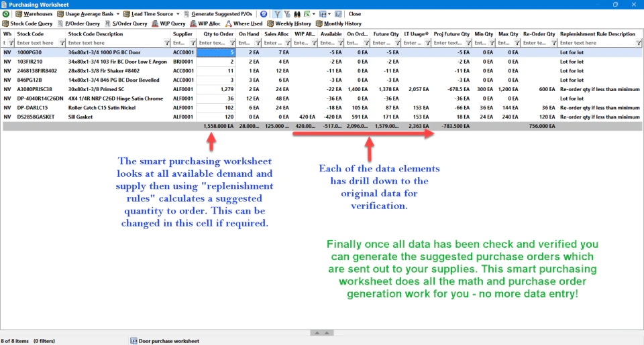
Task: Click the S/Order Query toolbar item
Action: tap(125, 24)
